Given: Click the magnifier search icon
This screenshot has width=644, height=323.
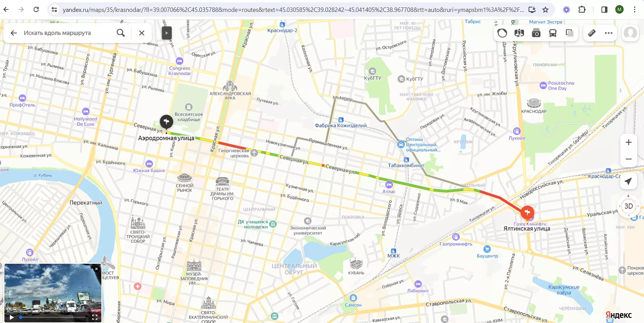Looking at the screenshot, I should pyautogui.click(x=121, y=33).
